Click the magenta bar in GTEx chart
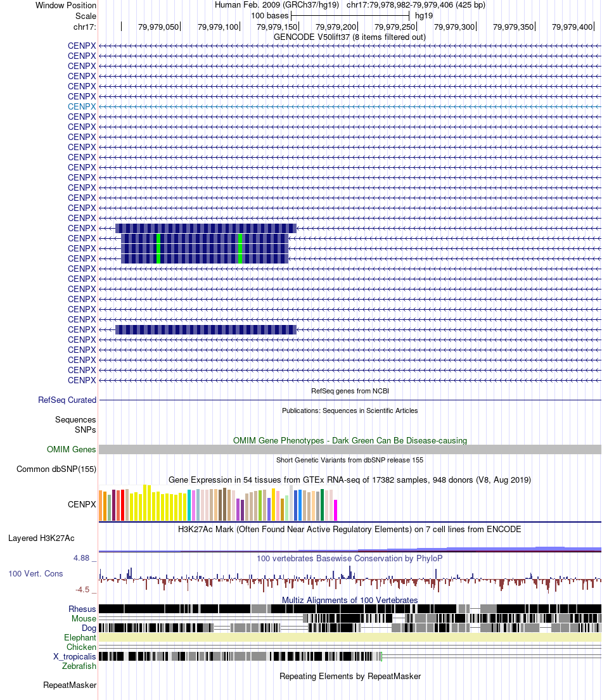The height and width of the screenshot is (700, 602). tap(336, 510)
